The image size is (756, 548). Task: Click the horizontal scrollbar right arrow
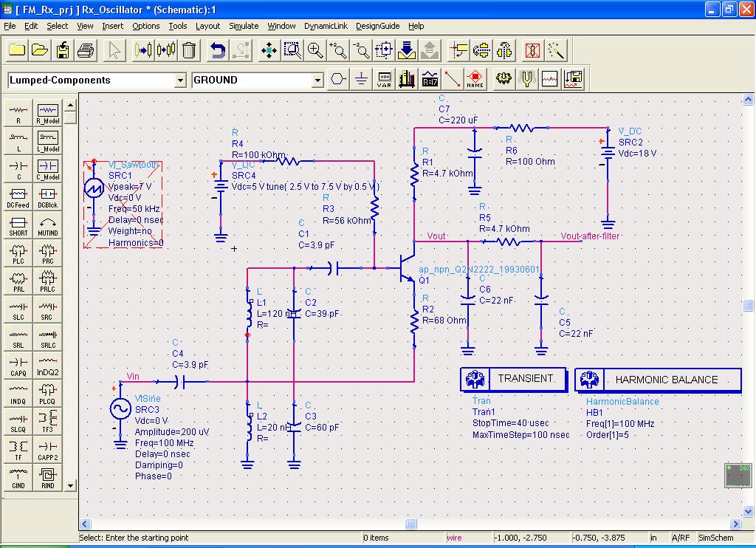(x=736, y=524)
